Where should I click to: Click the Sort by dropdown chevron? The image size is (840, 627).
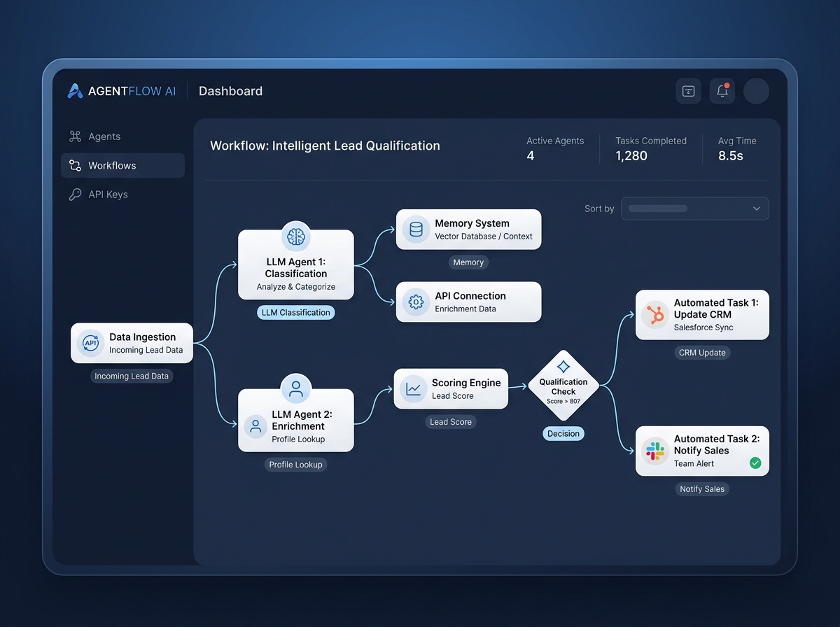pos(756,209)
